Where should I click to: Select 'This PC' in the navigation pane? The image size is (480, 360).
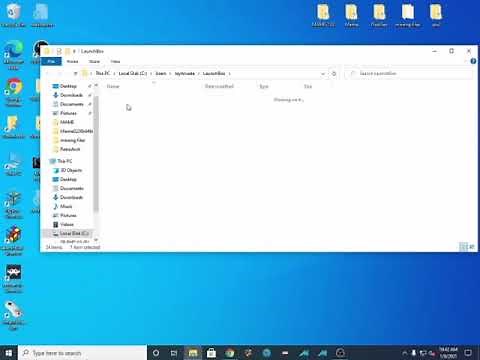pos(64,161)
